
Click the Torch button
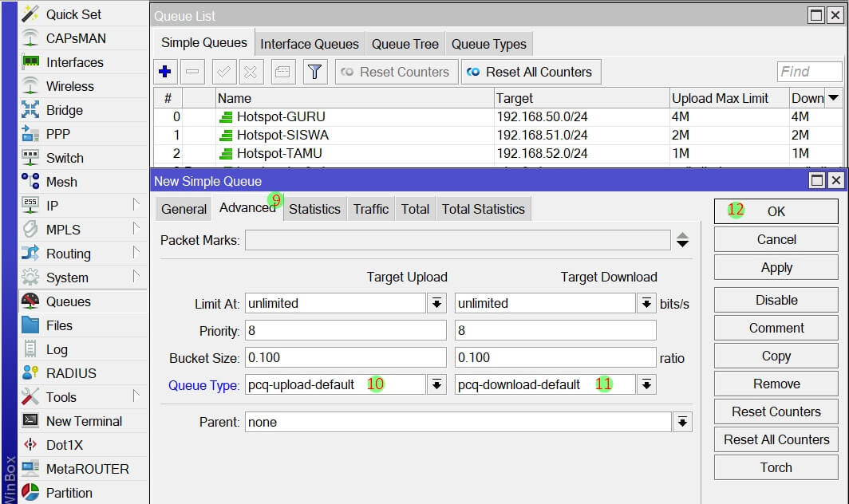tap(776, 467)
